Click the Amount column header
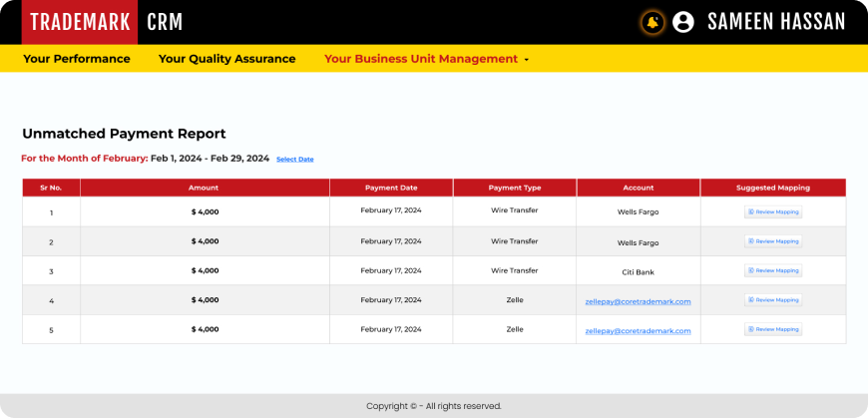This screenshot has width=868, height=418. point(204,188)
